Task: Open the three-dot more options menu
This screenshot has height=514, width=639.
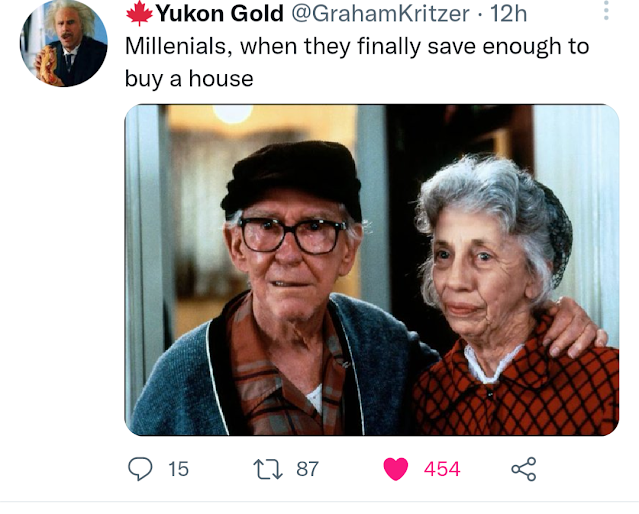Action: point(606,11)
